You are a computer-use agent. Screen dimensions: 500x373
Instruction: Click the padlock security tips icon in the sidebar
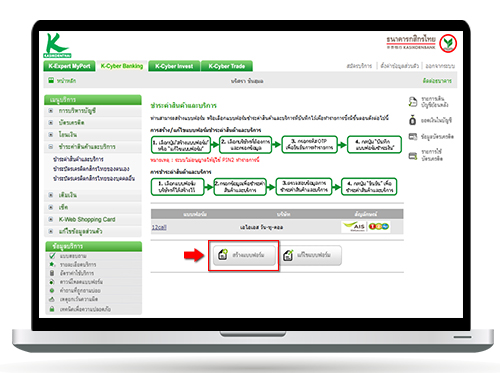point(52,309)
